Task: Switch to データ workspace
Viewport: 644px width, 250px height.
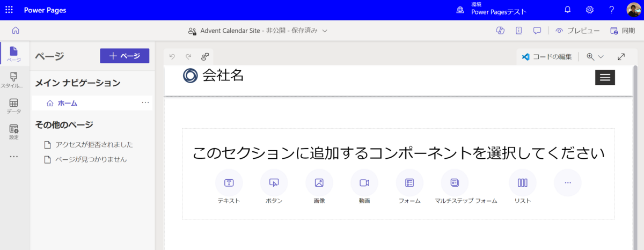Action: click(x=14, y=106)
